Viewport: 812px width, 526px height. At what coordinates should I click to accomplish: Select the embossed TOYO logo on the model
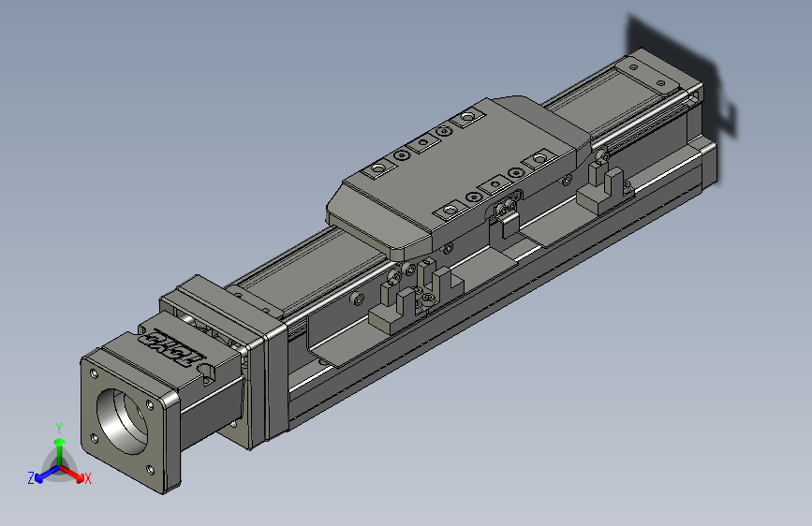171,348
